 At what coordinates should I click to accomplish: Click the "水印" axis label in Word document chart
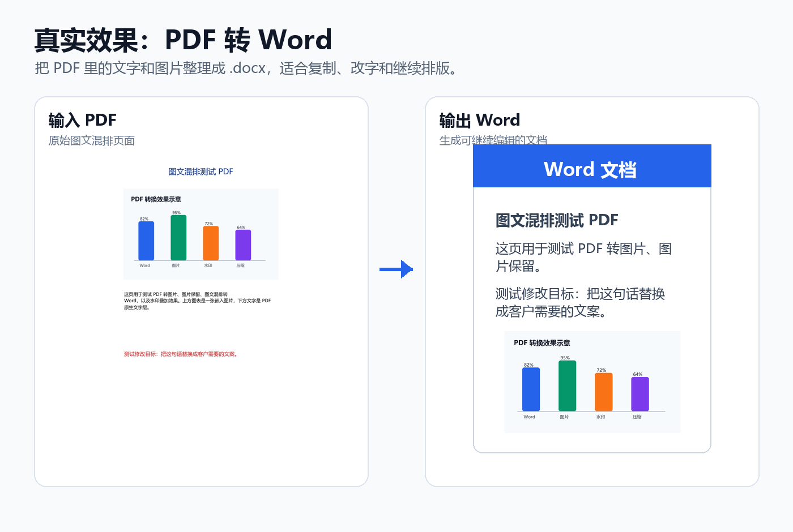point(601,417)
